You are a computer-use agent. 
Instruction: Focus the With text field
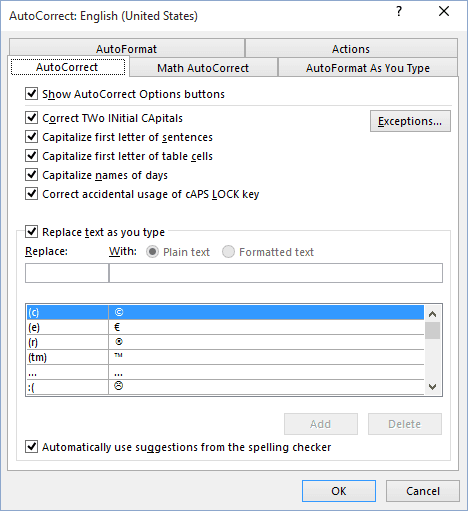pyautogui.click(x=276, y=273)
